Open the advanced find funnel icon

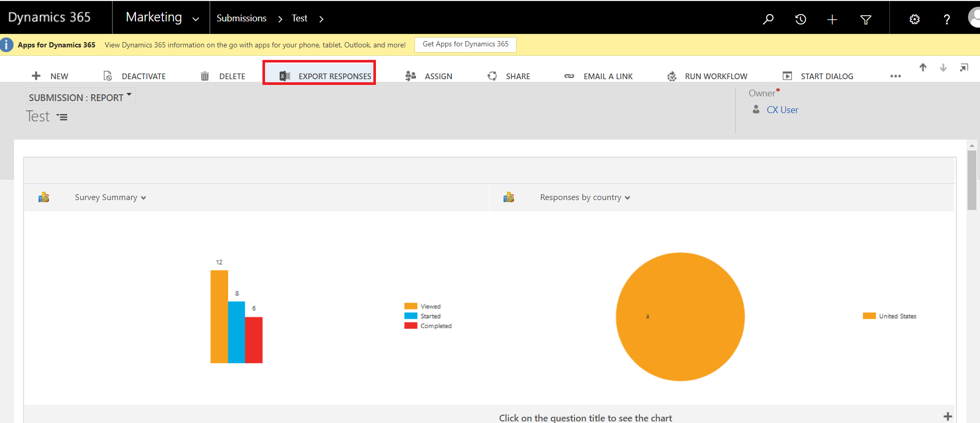pos(865,20)
